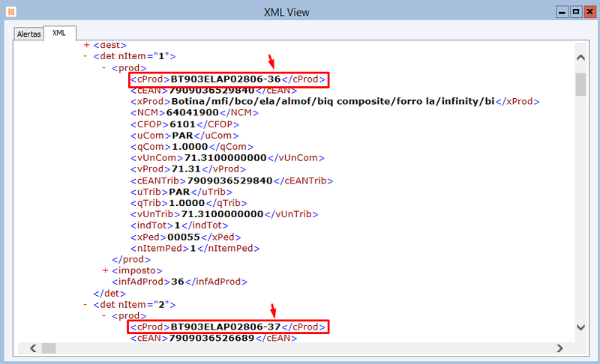This screenshot has width=600, height=364.
Task: Click vUnTrib value 71.3100000000
Action: [222, 214]
